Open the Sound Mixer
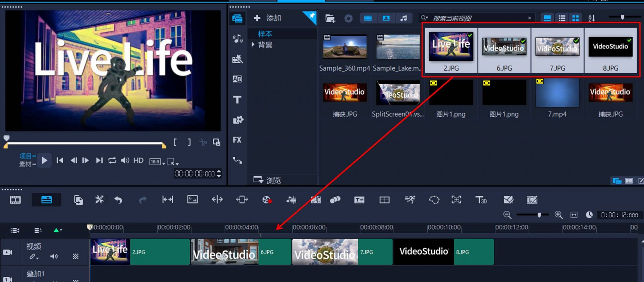Viewport: 644px width, 282px height. tap(291, 200)
